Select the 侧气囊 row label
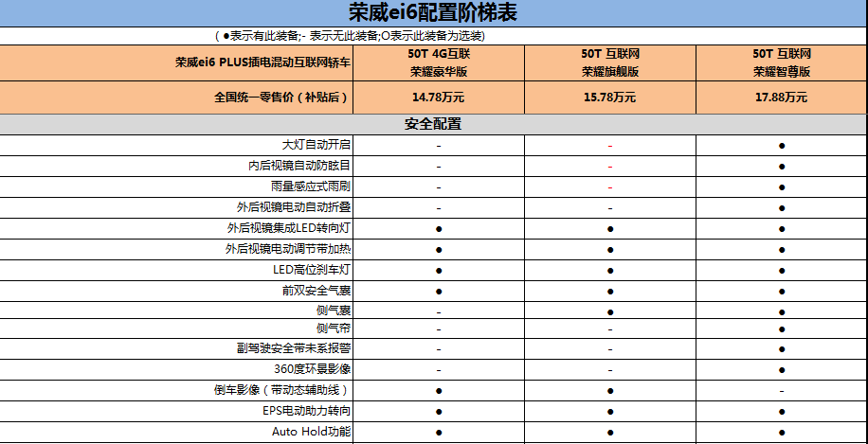This screenshot has height=444, width=868. [334, 311]
